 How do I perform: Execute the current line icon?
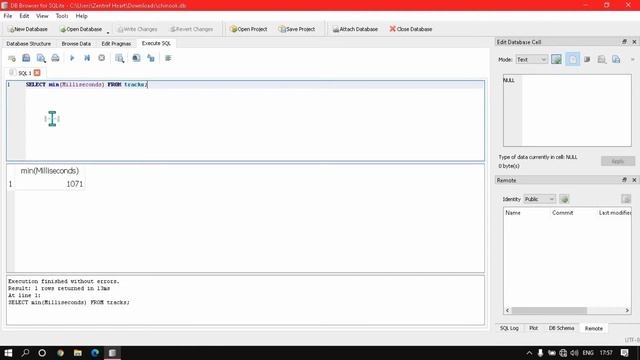point(87,58)
